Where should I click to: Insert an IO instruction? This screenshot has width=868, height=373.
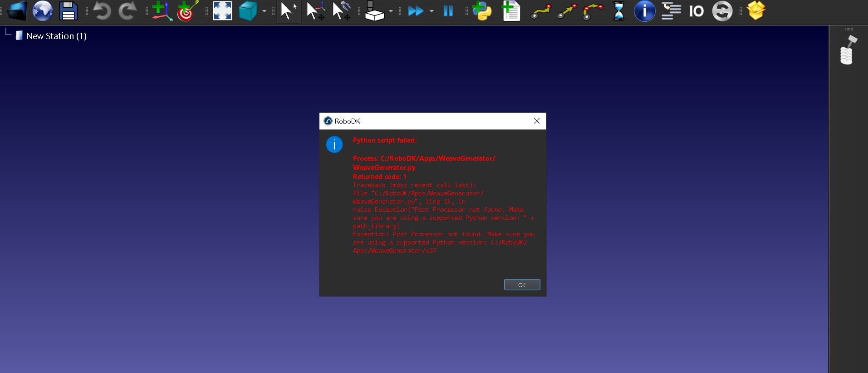(x=696, y=11)
